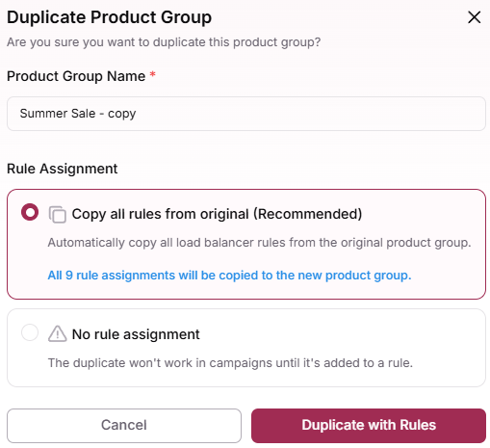Click the warning triangle icon

tap(58, 333)
